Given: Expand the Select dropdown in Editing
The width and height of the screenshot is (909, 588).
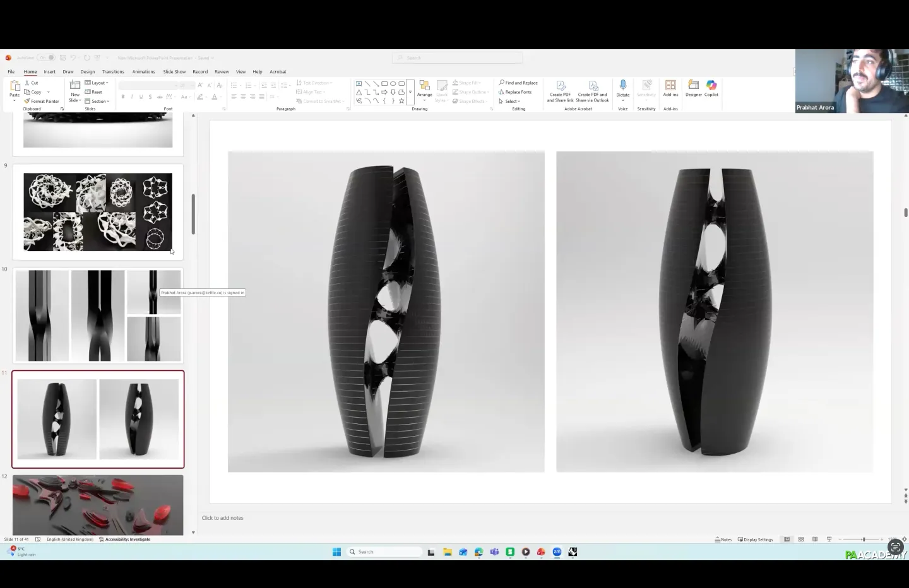Looking at the screenshot, I should tap(510, 101).
